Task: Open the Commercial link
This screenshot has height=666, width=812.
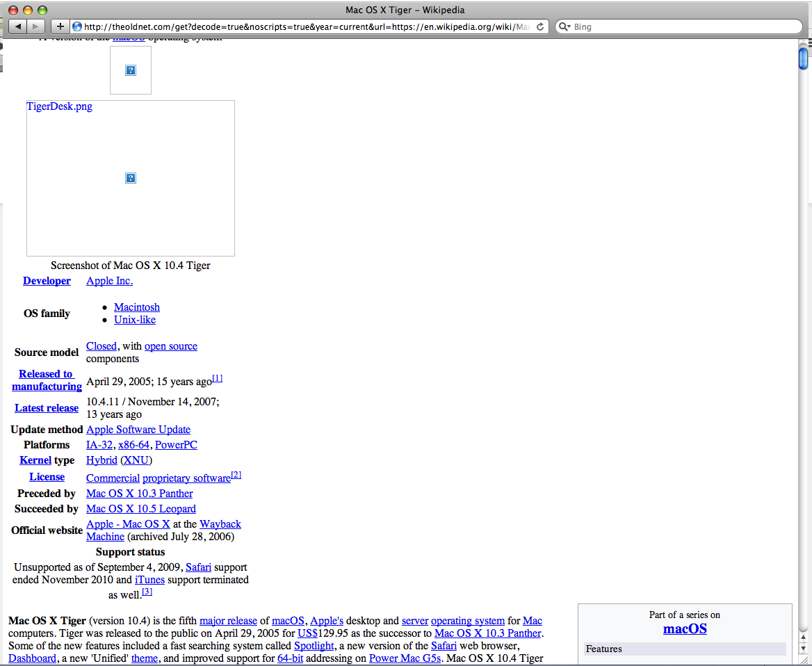Action: (x=113, y=478)
